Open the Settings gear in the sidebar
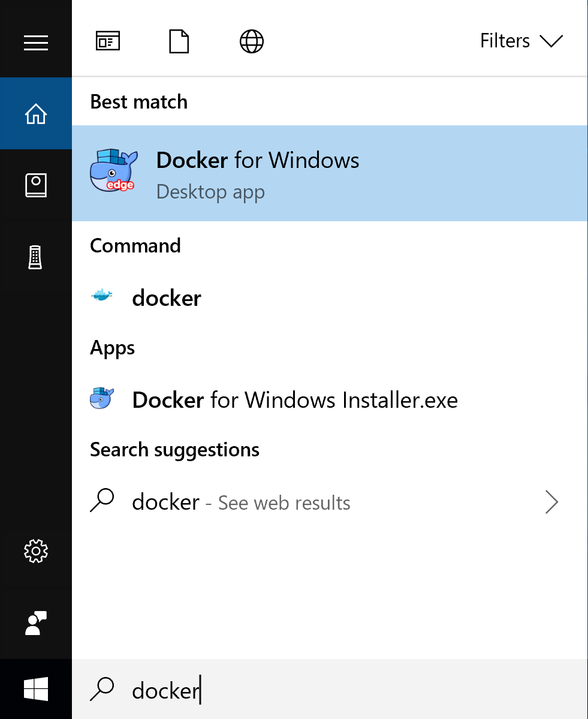The height and width of the screenshot is (719, 588). [x=35, y=552]
